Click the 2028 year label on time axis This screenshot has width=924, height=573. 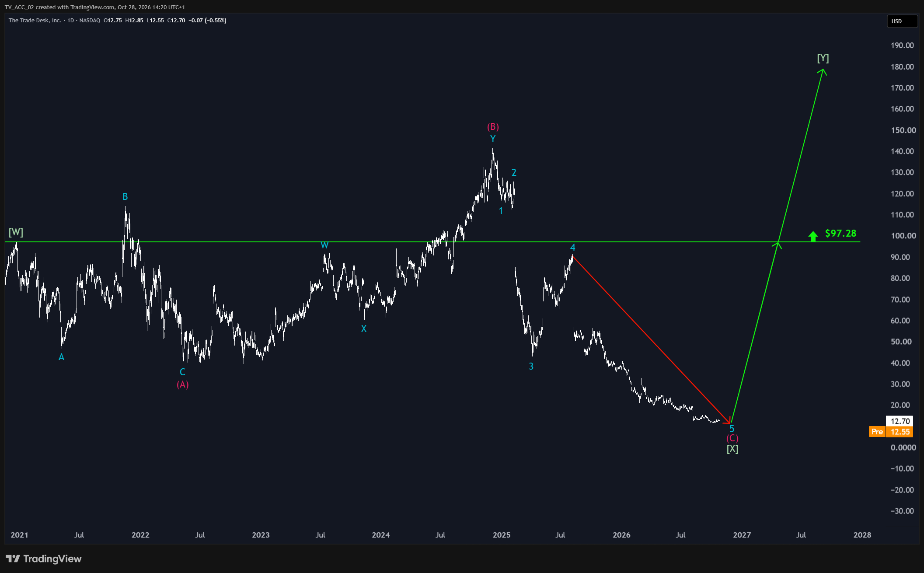point(862,535)
